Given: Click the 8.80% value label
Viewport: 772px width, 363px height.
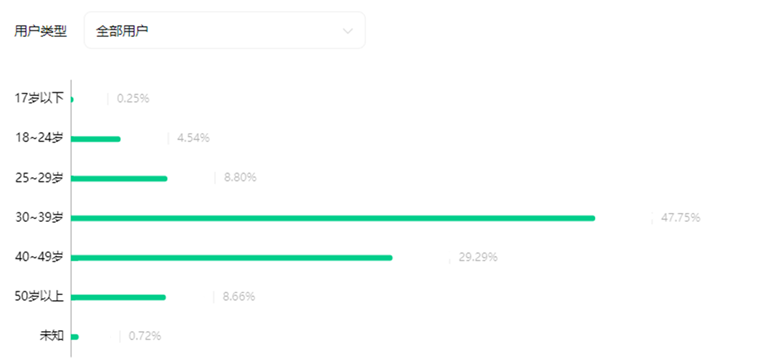Looking at the screenshot, I should [240, 177].
